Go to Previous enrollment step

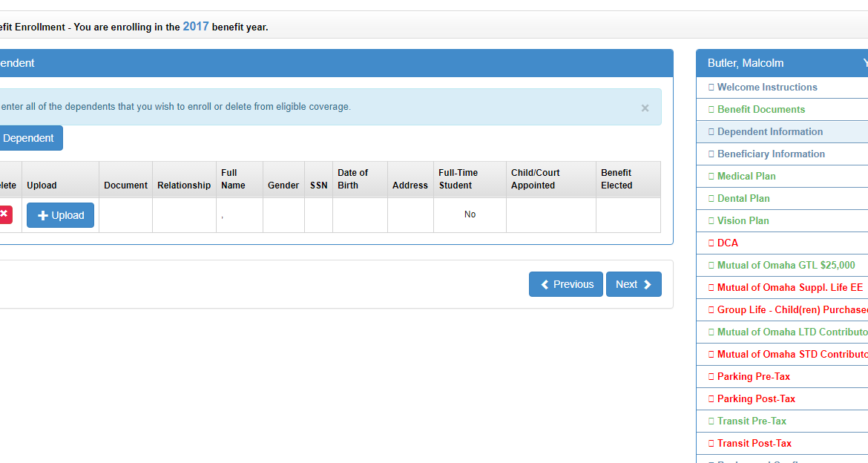tap(565, 284)
